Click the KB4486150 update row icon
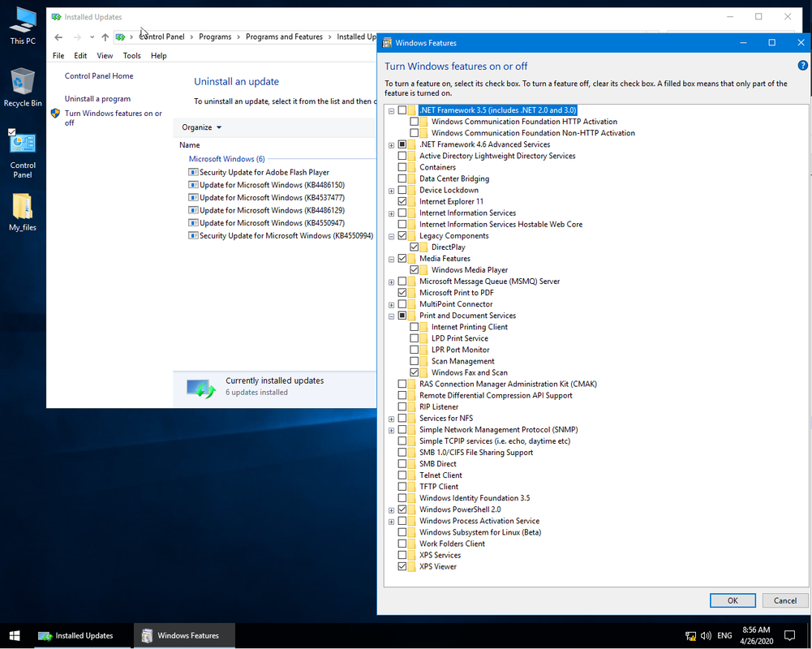Image resolution: width=812 pixels, height=649 pixels. (x=193, y=185)
